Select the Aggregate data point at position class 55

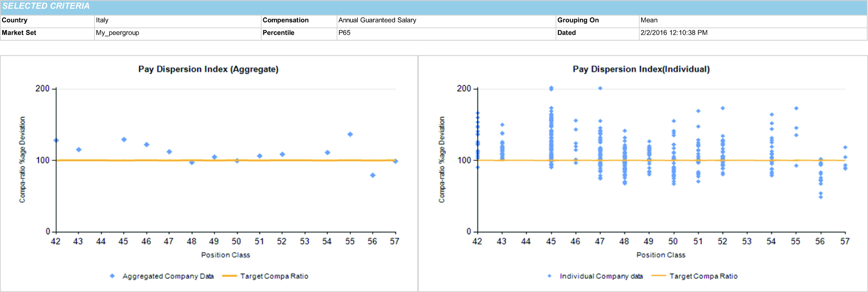coord(350,135)
